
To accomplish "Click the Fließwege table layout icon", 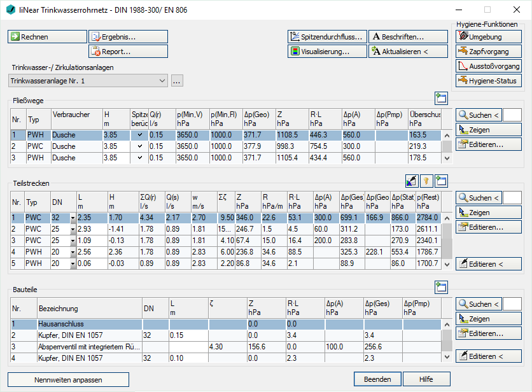I will click(x=441, y=99).
